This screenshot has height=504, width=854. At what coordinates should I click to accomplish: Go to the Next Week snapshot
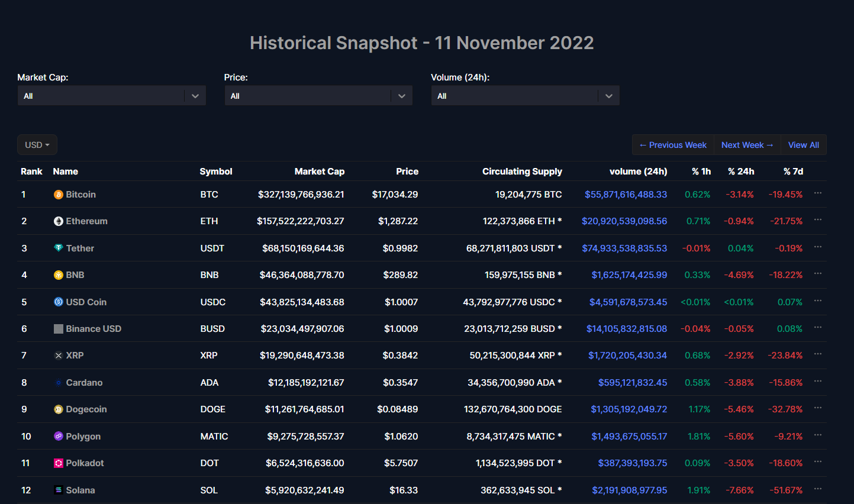click(747, 145)
